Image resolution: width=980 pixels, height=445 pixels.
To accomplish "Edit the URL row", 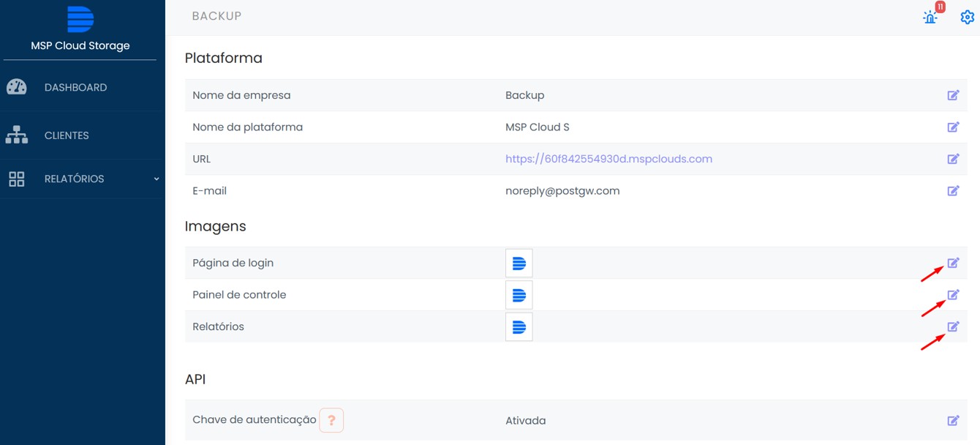I will [x=953, y=159].
